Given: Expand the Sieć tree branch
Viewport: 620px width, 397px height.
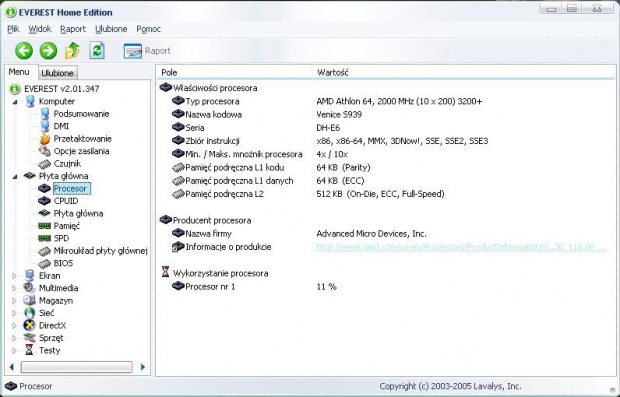Looking at the screenshot, I should [14, 313].
